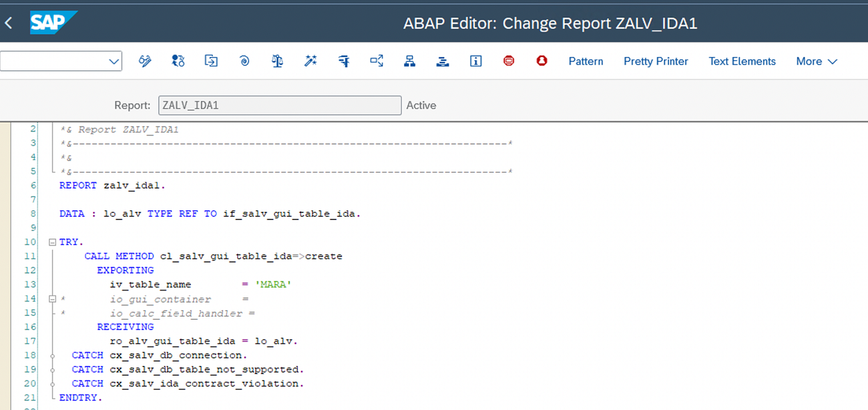Expand the More menu
The width and height of the screenshot is (868, 410).
click(x=816, y=61)
